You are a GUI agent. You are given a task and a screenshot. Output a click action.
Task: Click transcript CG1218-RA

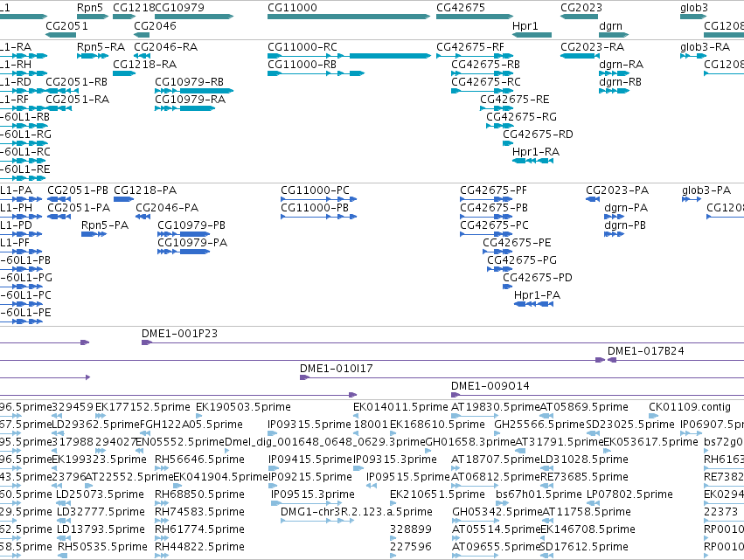(x=145, y=65)
